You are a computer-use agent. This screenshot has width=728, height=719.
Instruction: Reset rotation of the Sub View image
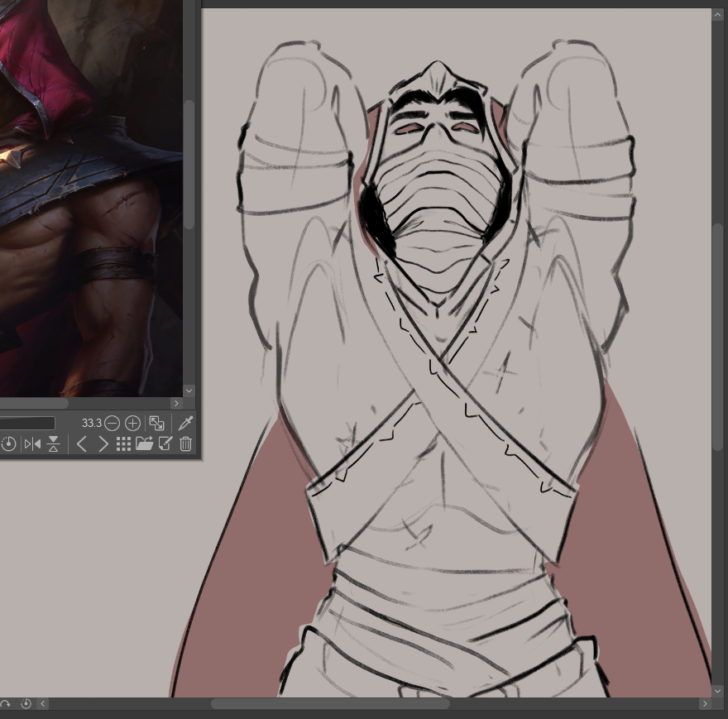[8, 444]
